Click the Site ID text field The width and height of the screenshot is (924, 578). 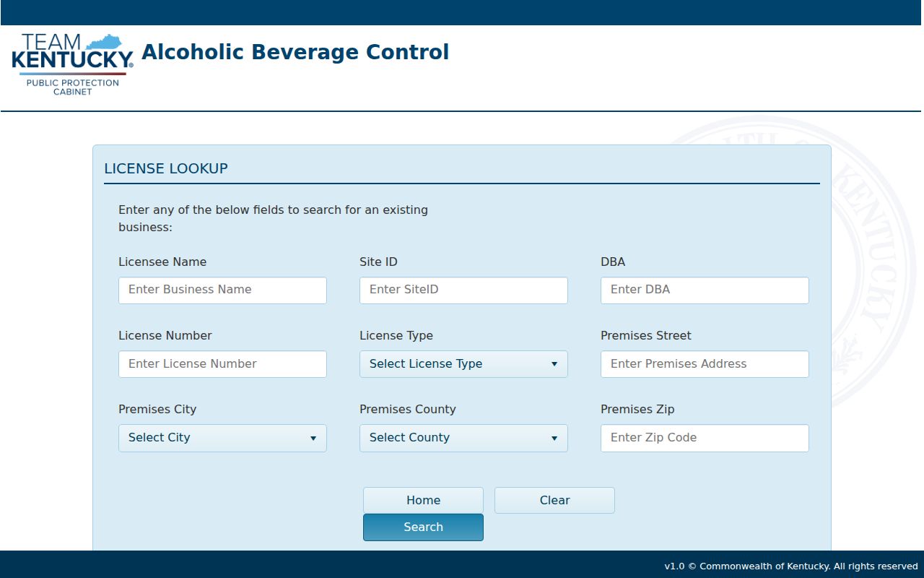463,290
